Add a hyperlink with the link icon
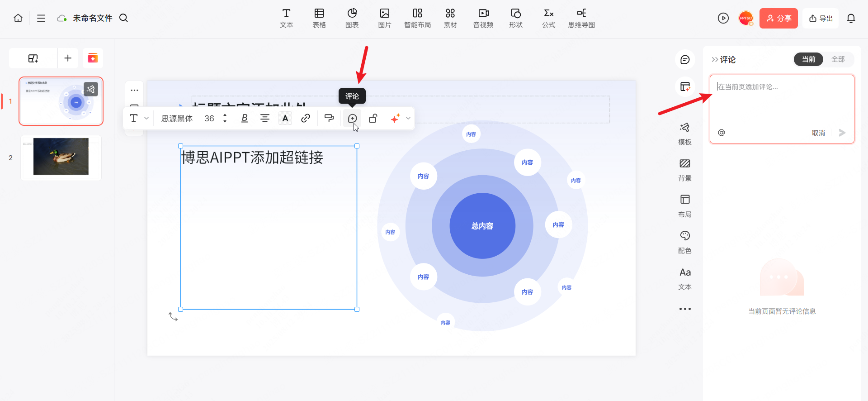Image resolution: width=868 pixels, height=401 pixels. click(x=306, y=118)
